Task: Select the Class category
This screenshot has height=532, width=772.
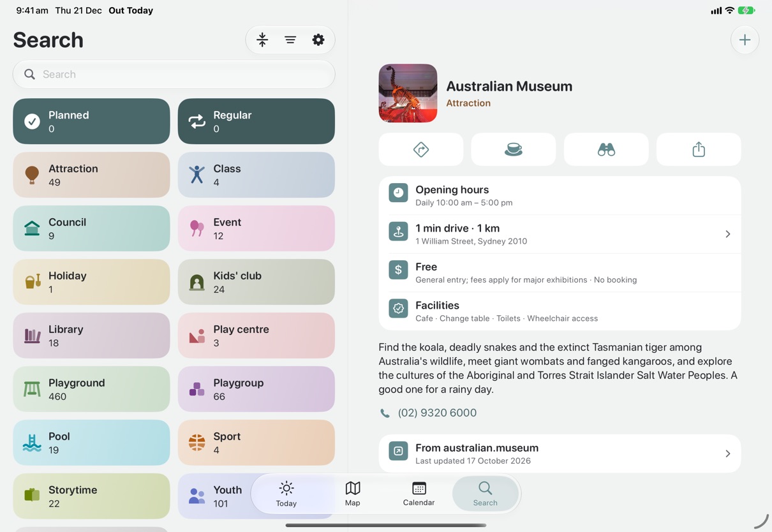Action: click(x=256, y=175)
